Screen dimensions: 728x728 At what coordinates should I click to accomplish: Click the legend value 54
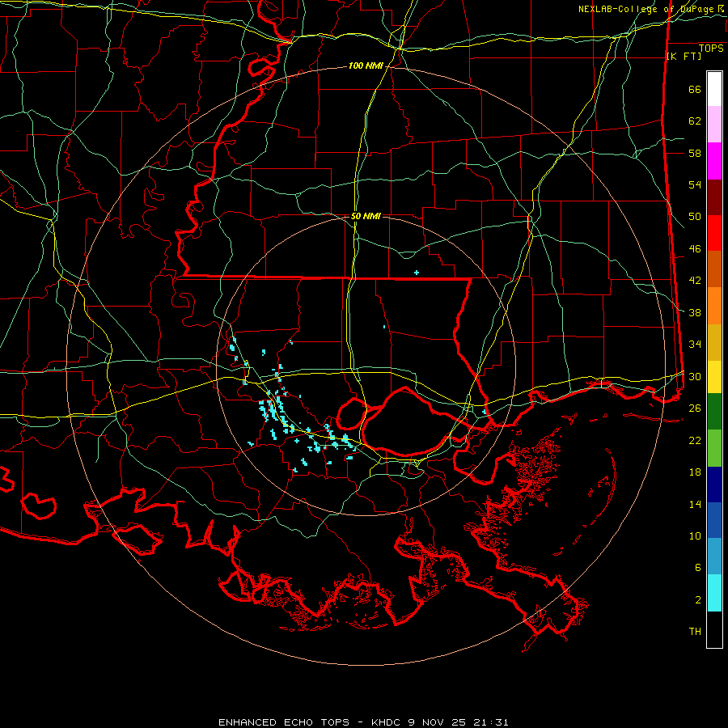click(x=695, y=184)
